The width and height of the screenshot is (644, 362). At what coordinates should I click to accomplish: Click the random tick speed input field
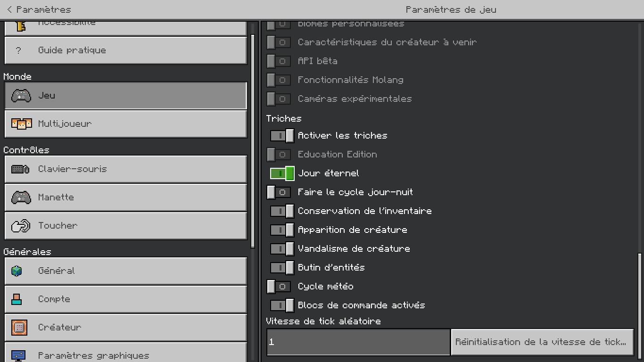click(x=358, y=342)
